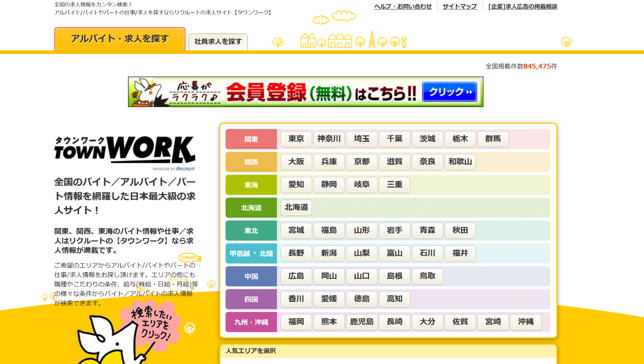Switch to the 社員求人を探す tab

pyautogui.click(x=218, y=42)
